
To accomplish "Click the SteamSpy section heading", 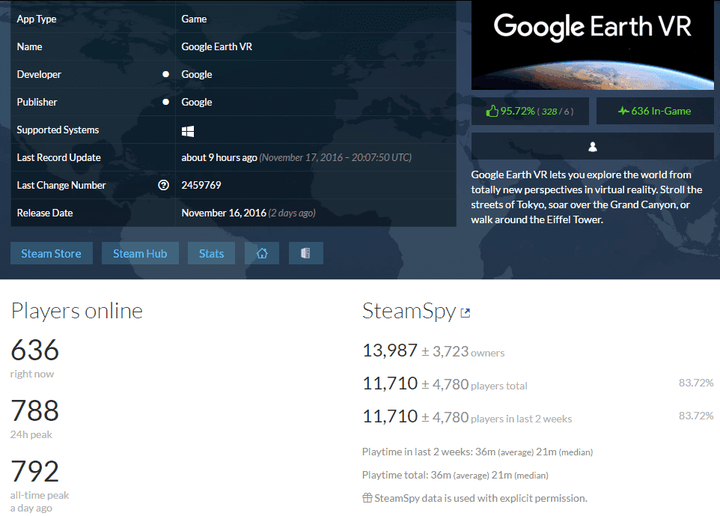I will (x=409, y=311).
